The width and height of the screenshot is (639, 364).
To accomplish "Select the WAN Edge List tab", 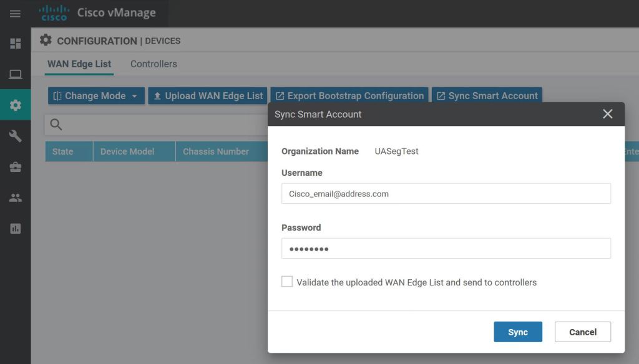I will pos(79,64).
